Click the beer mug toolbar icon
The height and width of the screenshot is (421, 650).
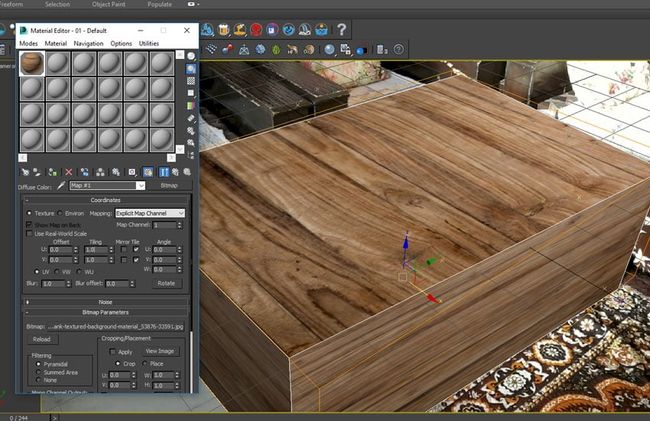[223, 29]
